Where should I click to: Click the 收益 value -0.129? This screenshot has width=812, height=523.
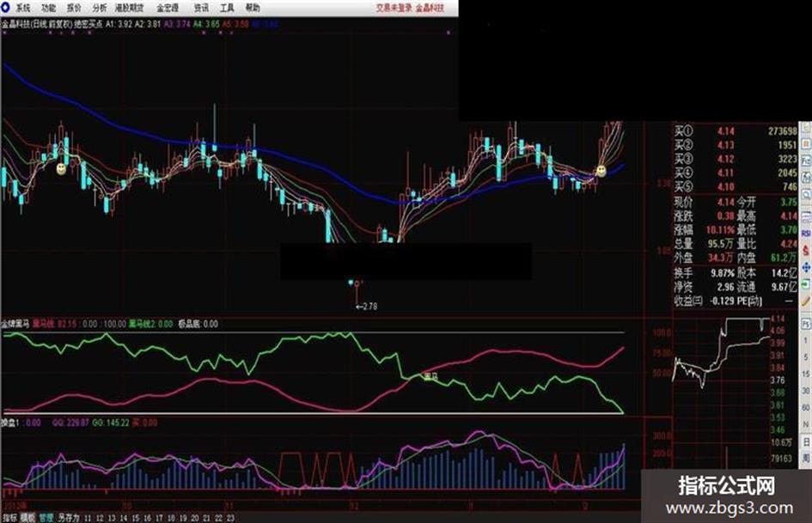(722, 301)
